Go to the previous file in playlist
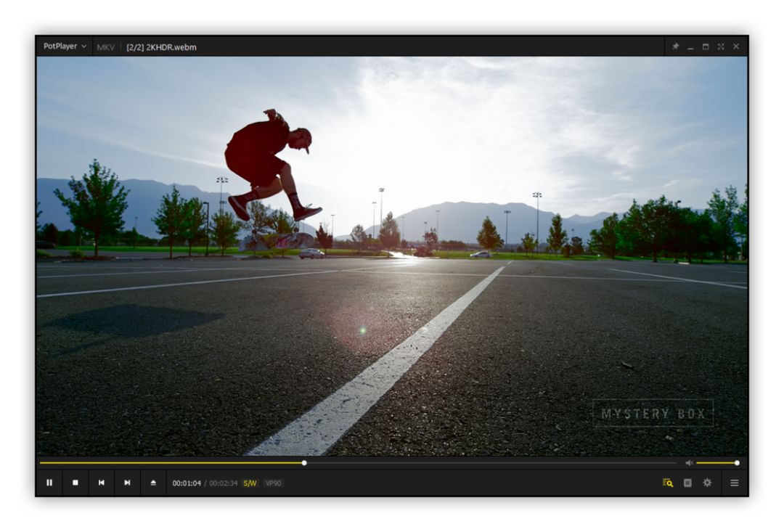784x532 pixels. click(102, 483)
